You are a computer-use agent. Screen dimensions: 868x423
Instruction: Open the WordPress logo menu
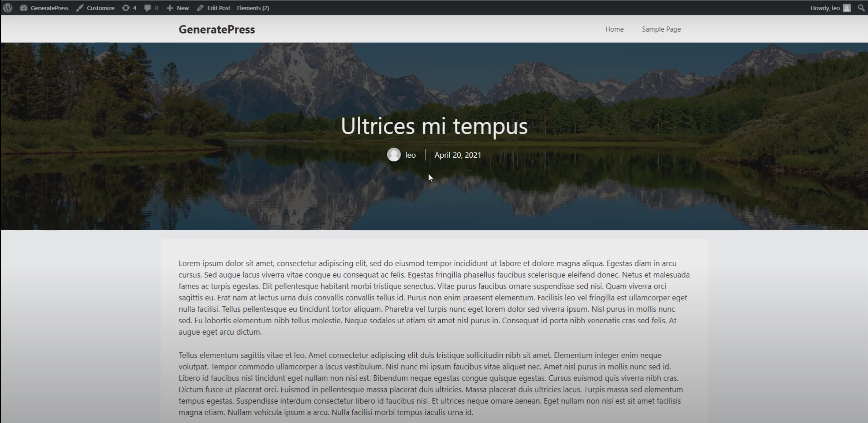click(x=8, y=8)
